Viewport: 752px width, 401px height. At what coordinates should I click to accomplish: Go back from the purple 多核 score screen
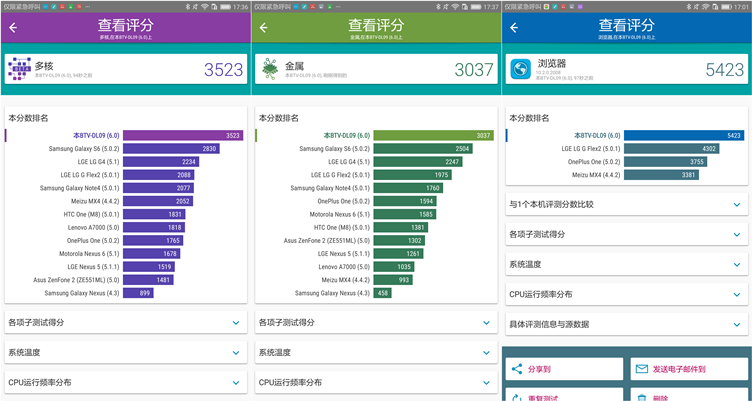pos(13,28)
